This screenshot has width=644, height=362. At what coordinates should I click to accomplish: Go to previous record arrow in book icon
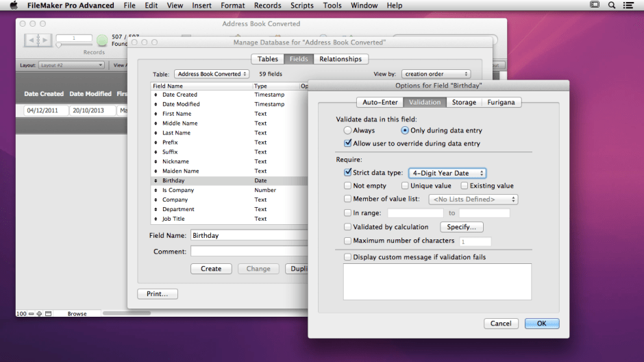point(31,40)
